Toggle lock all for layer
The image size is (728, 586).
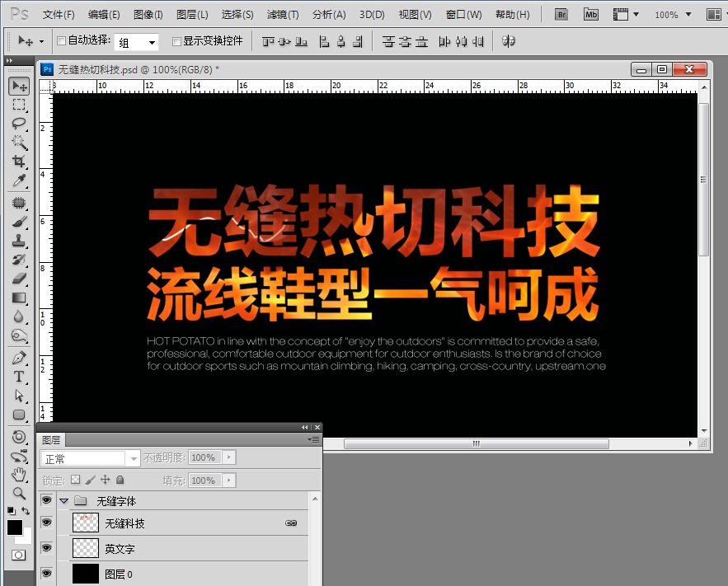click(x=120, y=480)
